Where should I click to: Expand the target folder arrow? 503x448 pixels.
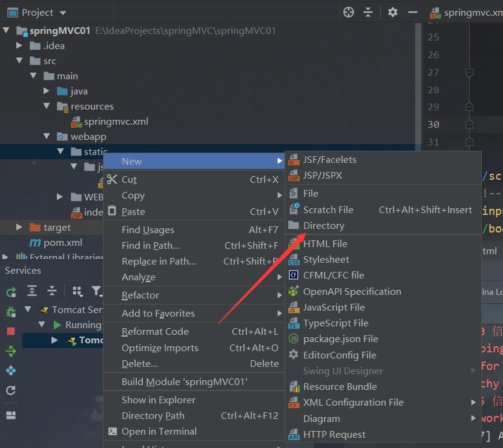19,227
